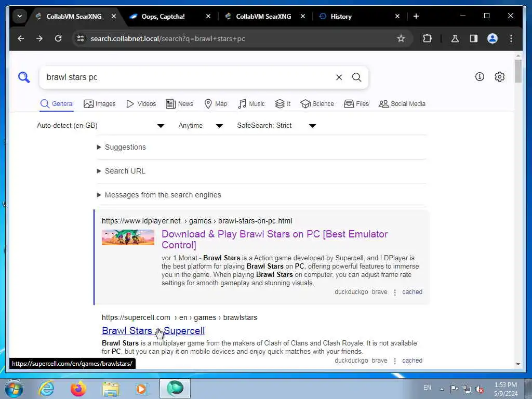Click the browser address bar URL
The width and height of the screenshot is (532, 399).
tap(168, 38)
